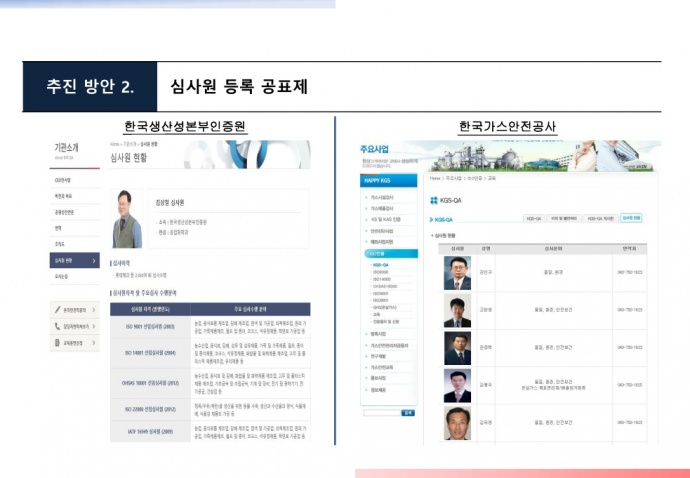Open 오시는길 in left sidebar menu

(x=61, y=276)
